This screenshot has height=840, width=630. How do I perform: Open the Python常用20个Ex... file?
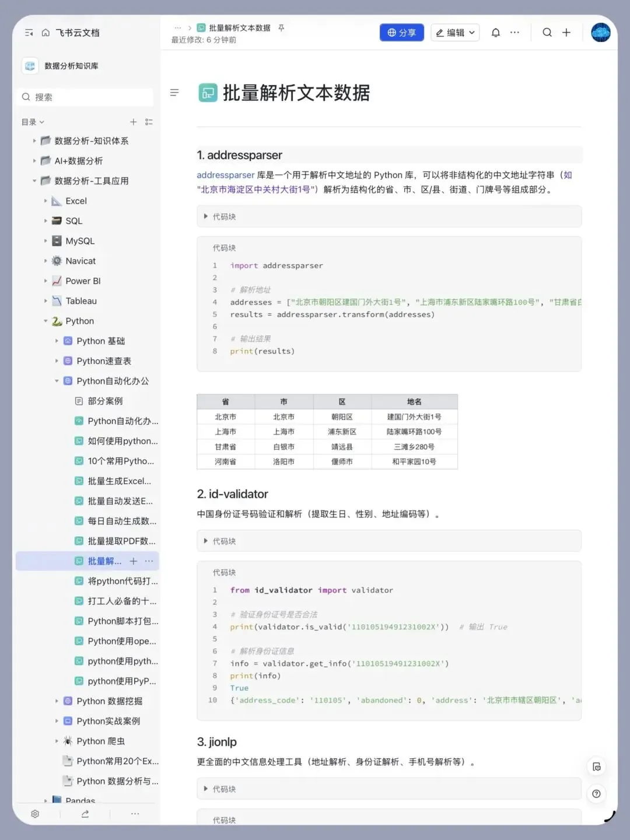(117, 761)
